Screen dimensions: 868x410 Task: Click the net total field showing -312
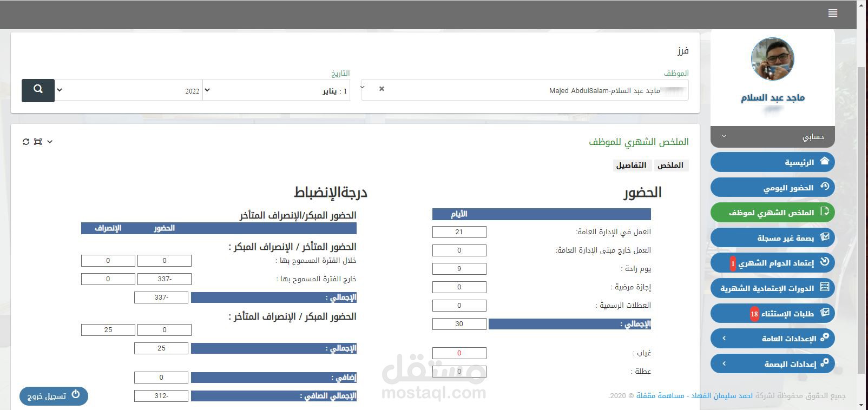161,396
